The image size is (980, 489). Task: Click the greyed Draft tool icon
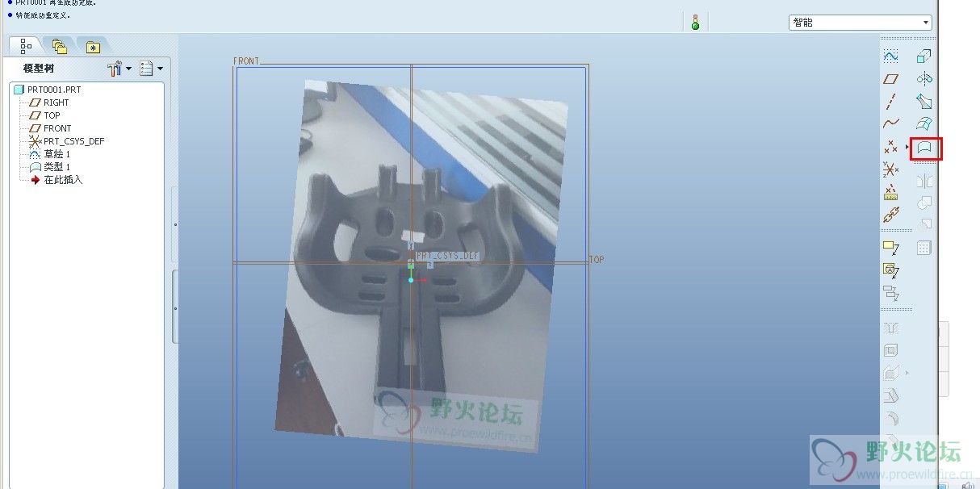pyautogui.click(x=890, y=395)
